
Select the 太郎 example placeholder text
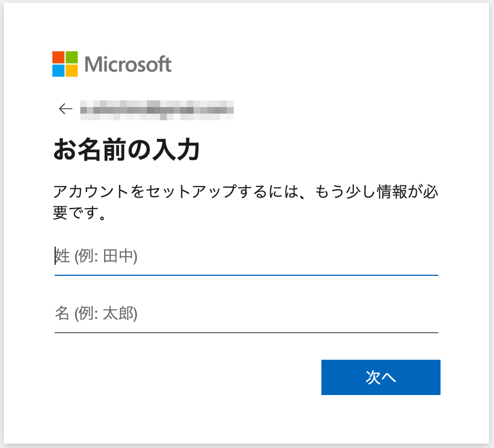(118, 313)
